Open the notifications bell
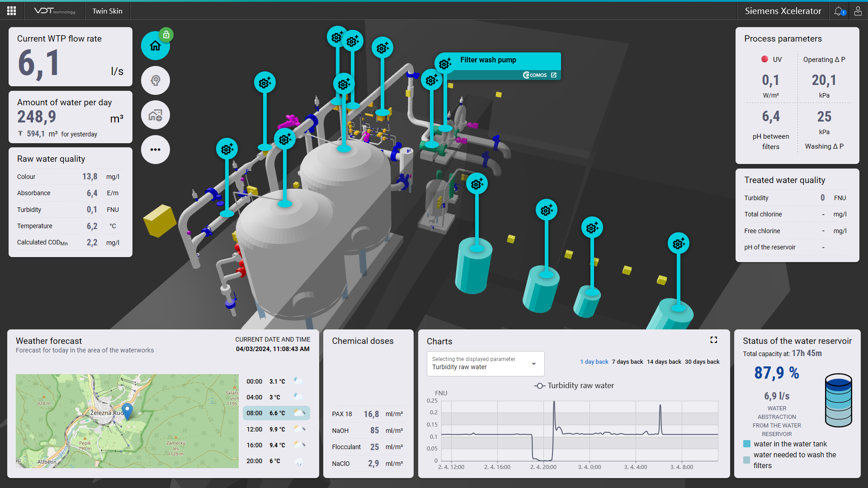The image size is (868, 488). 839,11
